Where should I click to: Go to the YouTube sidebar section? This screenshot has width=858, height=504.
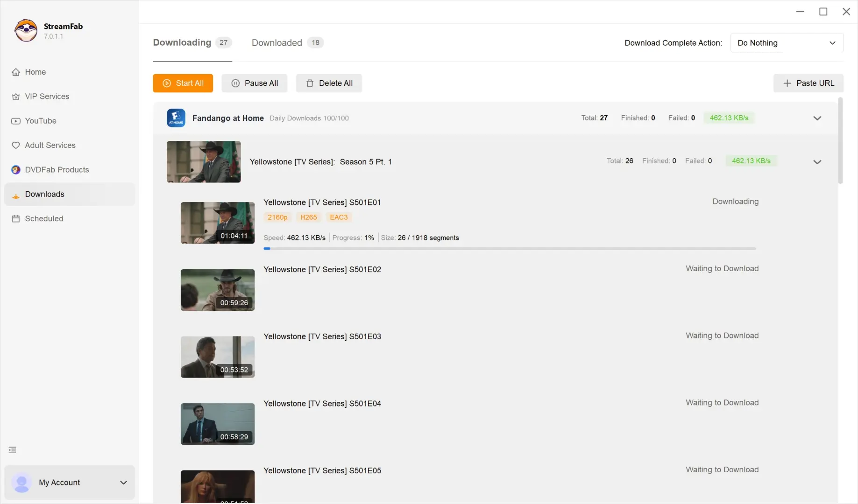70,121
